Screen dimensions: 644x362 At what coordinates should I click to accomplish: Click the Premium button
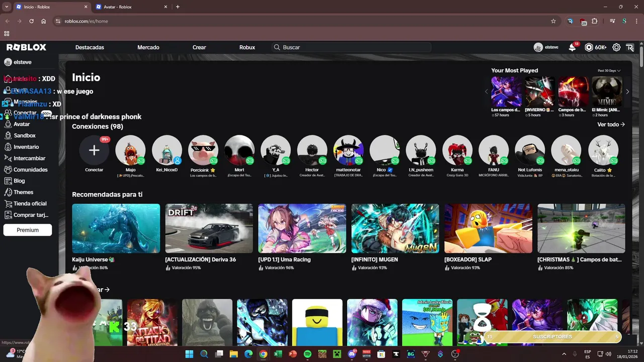pos(28,230)
